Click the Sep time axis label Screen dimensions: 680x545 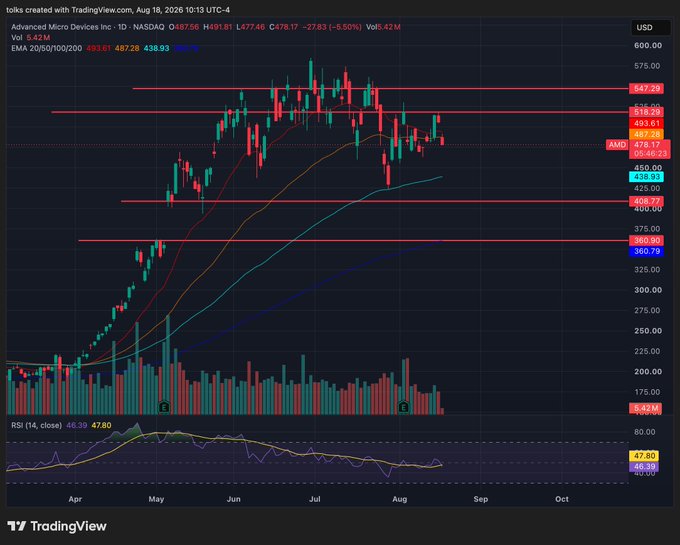tap(481, 499)
